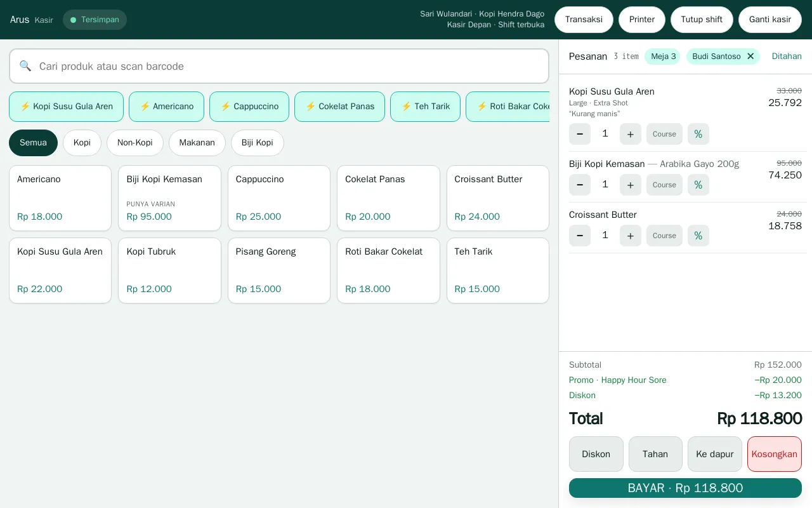Open Biji Kopi Kemasan variant product card

point(169,198)
